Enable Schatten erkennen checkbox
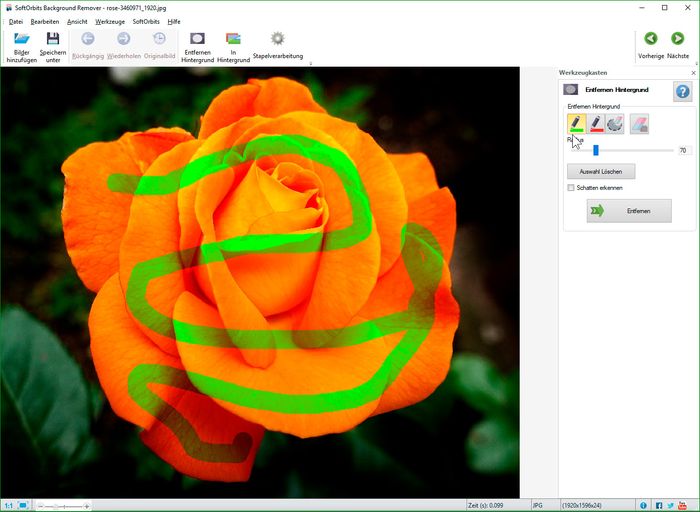This screenshot has width=700, height=512. click(571, 187)
